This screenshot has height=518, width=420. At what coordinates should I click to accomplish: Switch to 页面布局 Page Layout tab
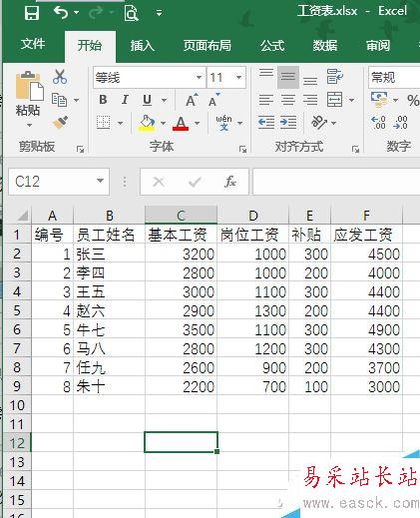[208, 45]
